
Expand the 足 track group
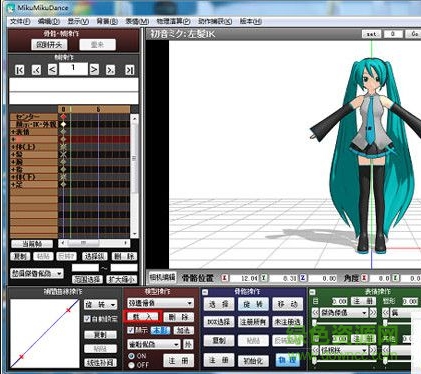coord(13,185)
